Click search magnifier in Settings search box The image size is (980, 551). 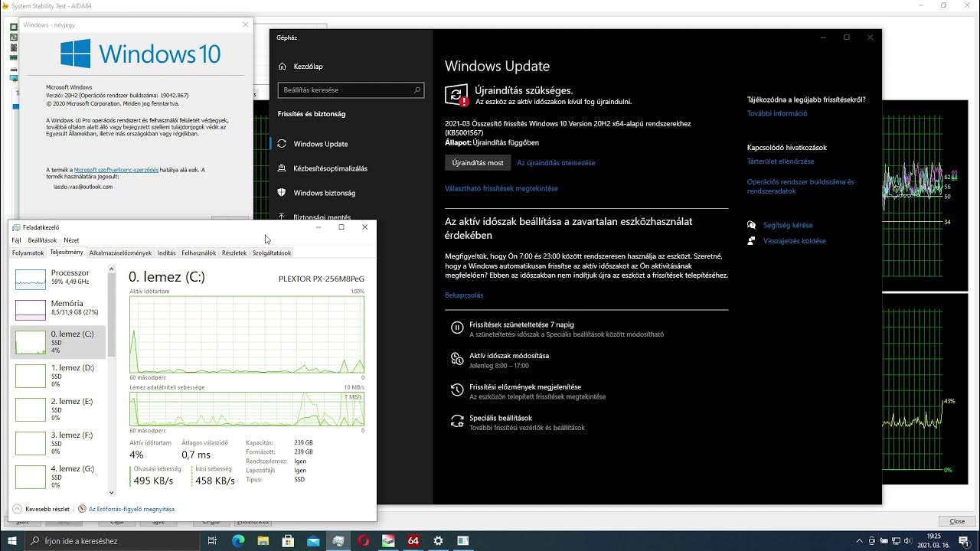pyautogui.click(x=417, y=90)
